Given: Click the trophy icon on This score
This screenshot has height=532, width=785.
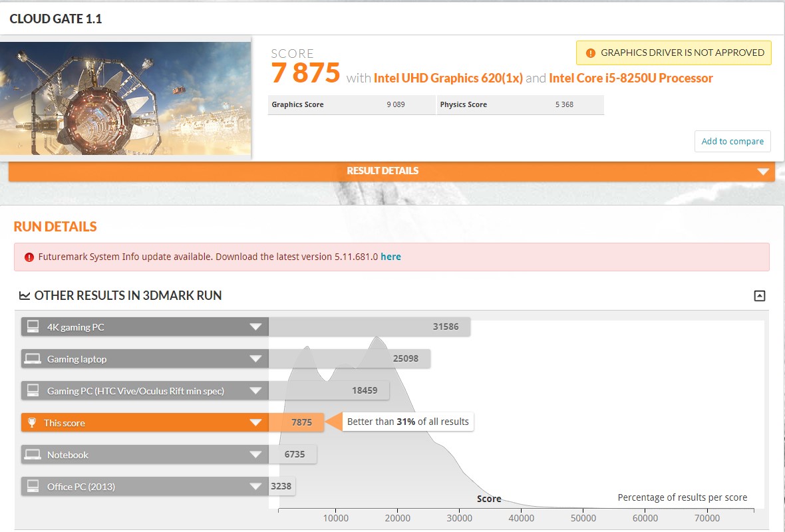Looking at the screenshot, I should pos(32,422).
